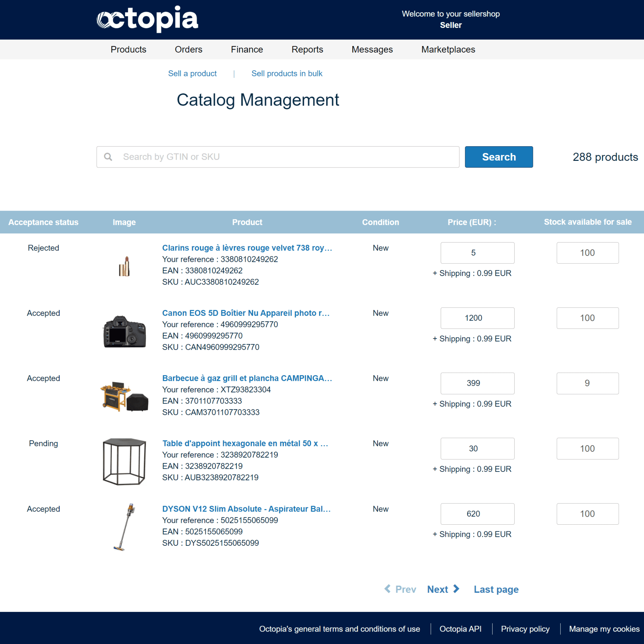Select the 288 products count
The image size is (644, 644).
point(605,157)
